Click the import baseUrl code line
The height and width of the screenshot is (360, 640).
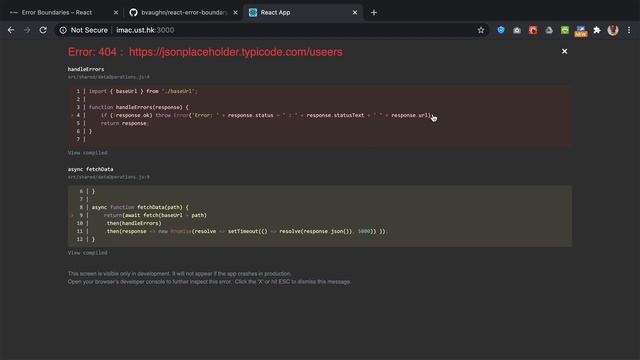point(143,91)
